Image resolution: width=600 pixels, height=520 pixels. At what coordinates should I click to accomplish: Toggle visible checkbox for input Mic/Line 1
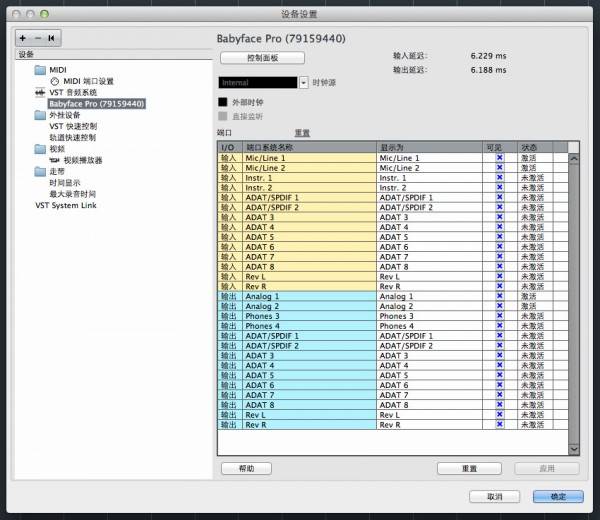coord(499,158)
